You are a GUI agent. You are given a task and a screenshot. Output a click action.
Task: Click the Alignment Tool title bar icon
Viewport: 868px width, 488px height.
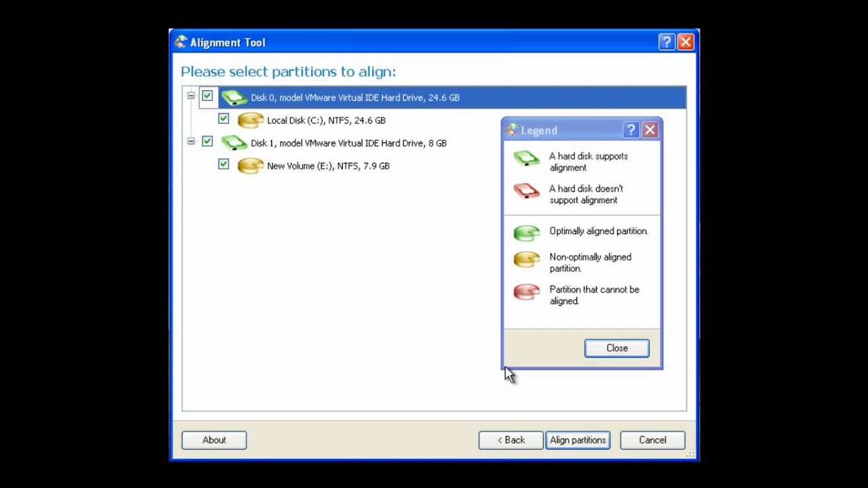[x=180, y=42]
